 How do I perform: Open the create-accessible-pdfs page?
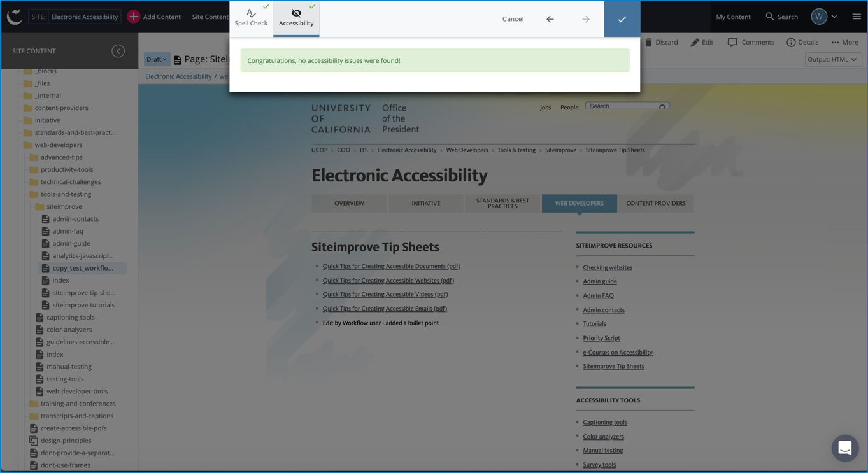pos(73,428)
